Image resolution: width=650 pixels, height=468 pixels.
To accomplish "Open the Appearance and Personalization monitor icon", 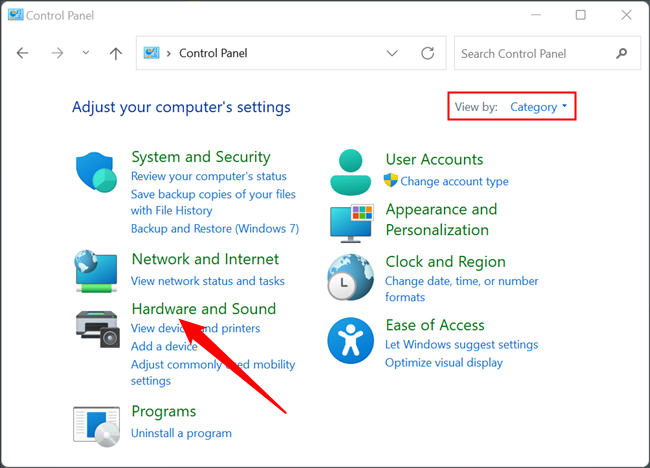I will [350, 222].
